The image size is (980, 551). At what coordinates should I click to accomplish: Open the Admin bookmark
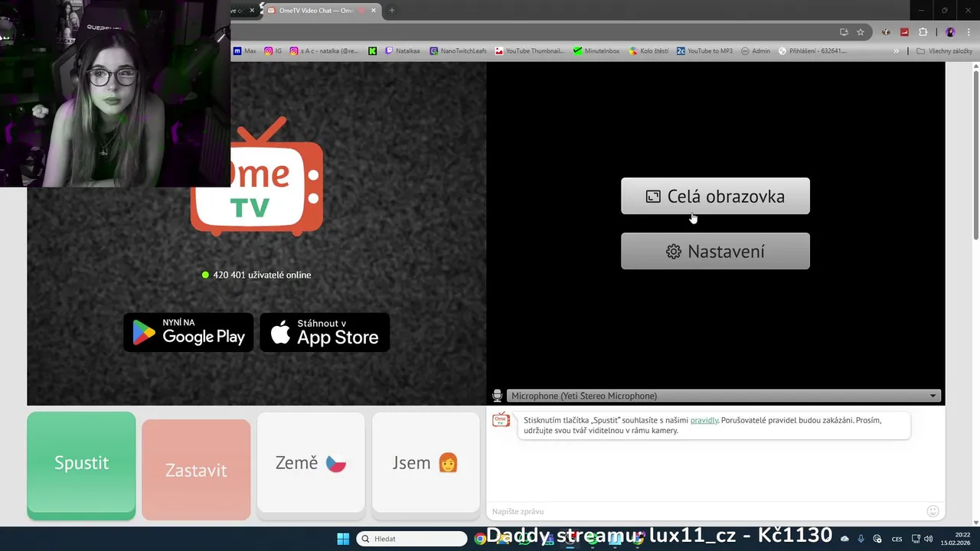tap(756, 51)
